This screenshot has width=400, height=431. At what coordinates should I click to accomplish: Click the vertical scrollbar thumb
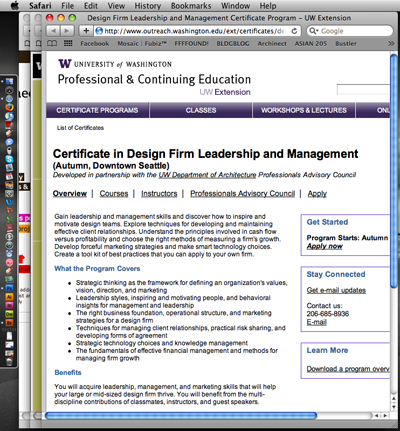coord(394,170)
